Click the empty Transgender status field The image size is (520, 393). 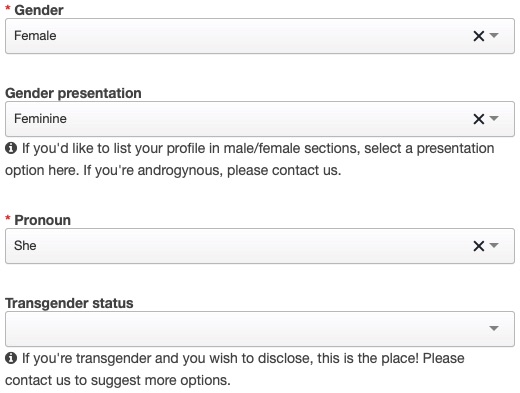[260, 329]
